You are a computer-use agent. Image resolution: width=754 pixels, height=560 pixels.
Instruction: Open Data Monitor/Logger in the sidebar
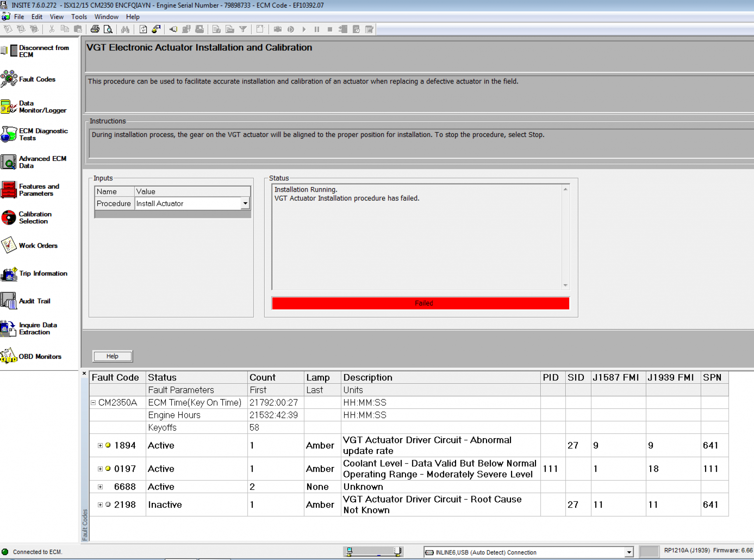click(x=34, y=107)
